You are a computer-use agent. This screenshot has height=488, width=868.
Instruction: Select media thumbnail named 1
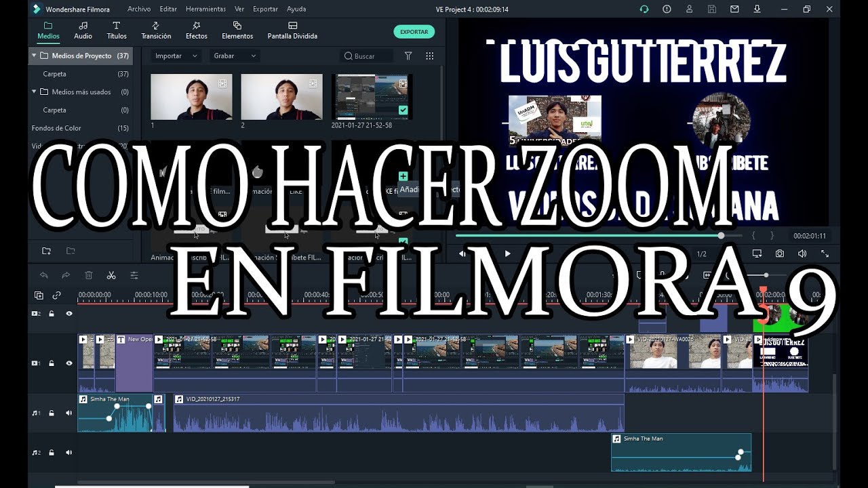pos(191,97)
